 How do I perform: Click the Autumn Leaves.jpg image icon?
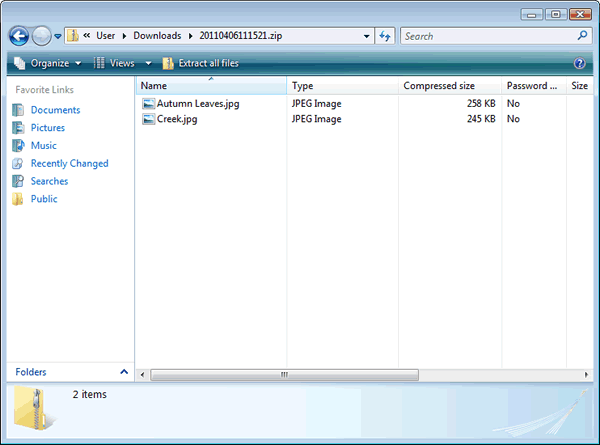point(148,104)
